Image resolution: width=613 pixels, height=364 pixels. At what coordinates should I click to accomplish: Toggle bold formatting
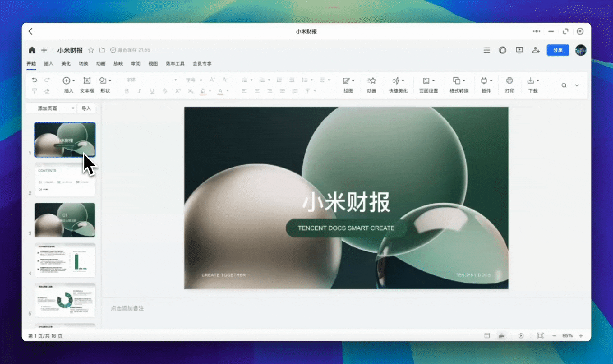(x=127, y=91)
